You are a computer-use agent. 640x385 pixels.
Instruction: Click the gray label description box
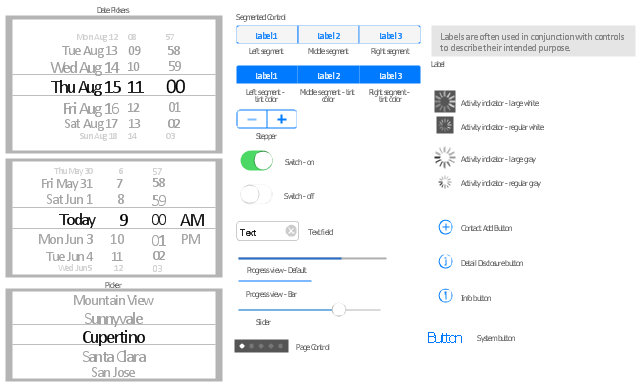point(533,42)
